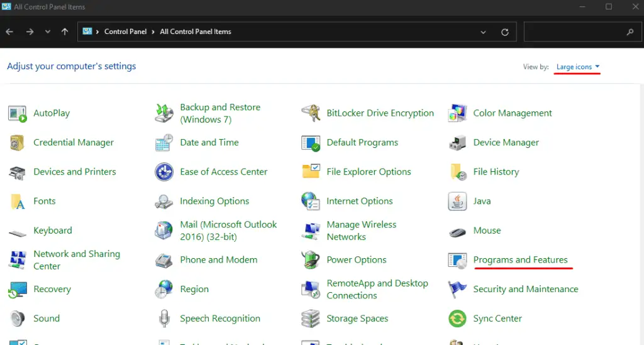Open the Date and Time icon
This screenshot has height=345, width=644.
pyautogui.click(x=164, y=143)
